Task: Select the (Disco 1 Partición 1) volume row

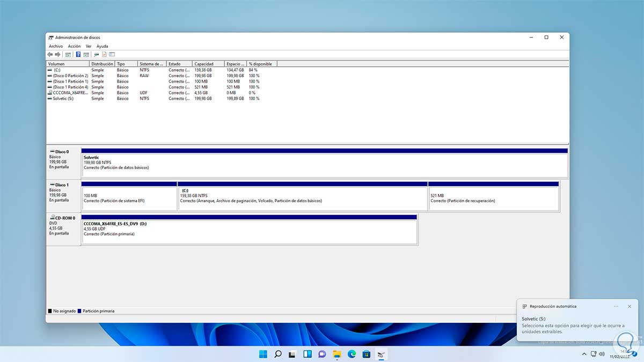Action: (x=161, y=82)
